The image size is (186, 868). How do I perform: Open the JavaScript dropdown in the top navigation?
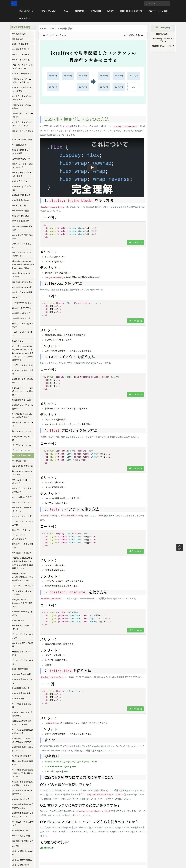[96, 11]
